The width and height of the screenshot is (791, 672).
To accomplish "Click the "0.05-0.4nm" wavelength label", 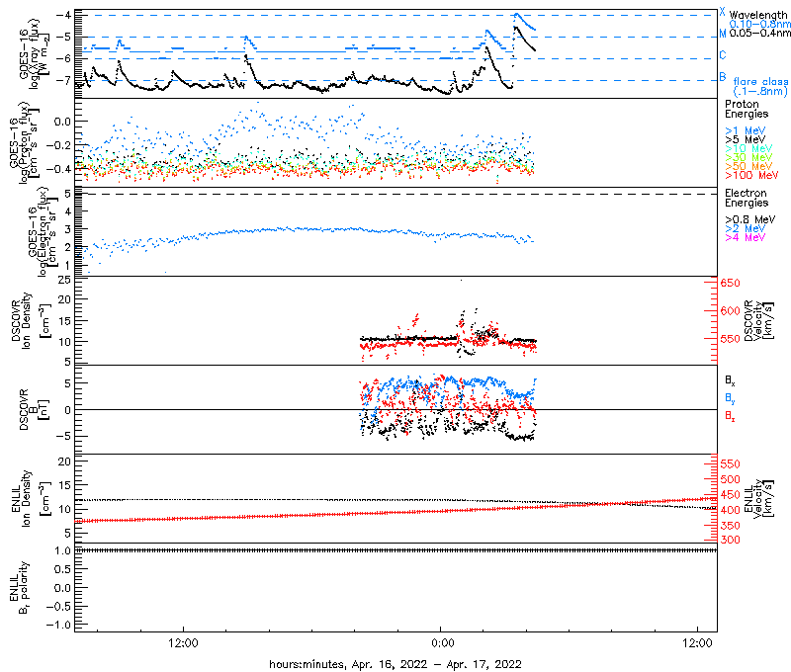I will pyautogui.click(x=759, y=33).
